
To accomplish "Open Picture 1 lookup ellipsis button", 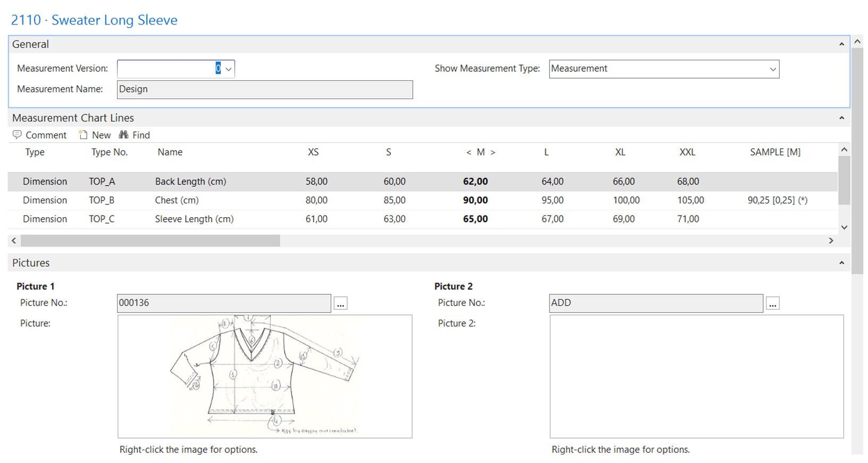I will pyautogui.click(x=341, y=304).
